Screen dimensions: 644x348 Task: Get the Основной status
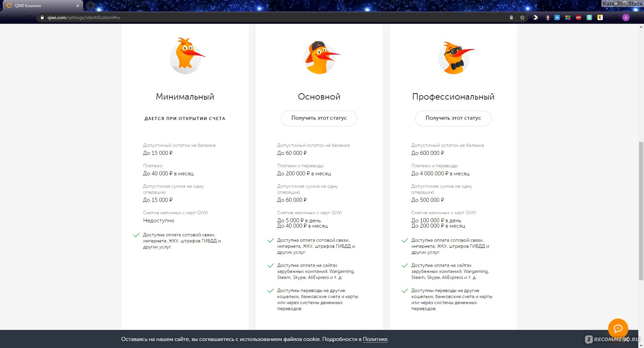[x=319, y=118]
